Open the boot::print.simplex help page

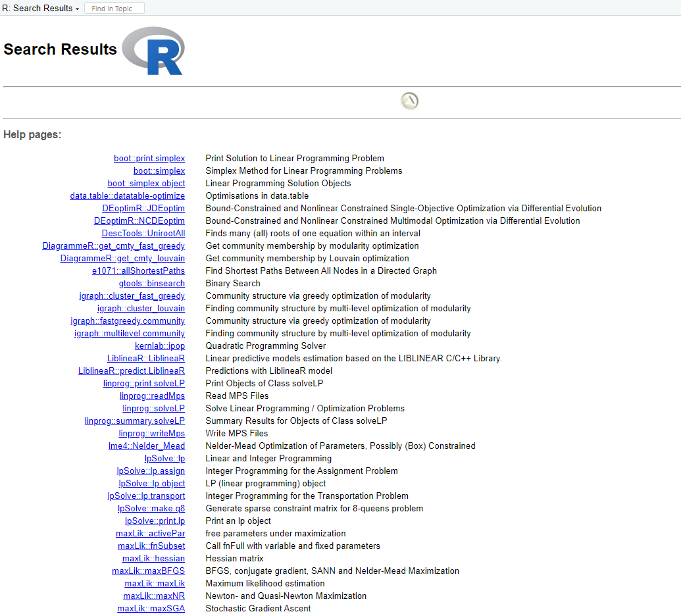click(x=149, y=159)
